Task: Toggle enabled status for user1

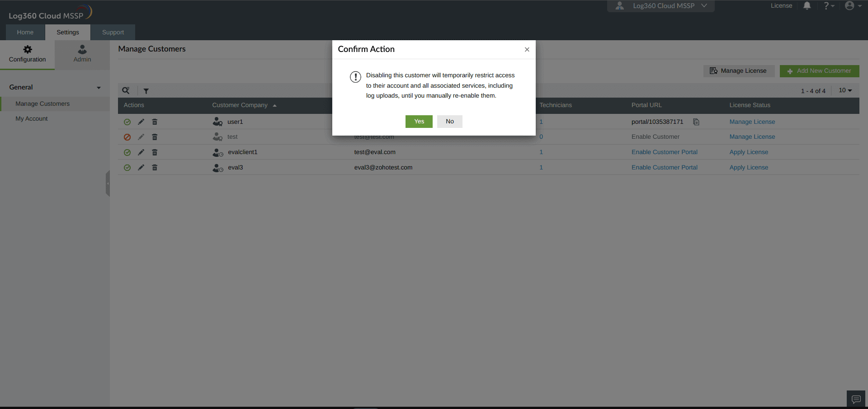Action: pos(127,122)
